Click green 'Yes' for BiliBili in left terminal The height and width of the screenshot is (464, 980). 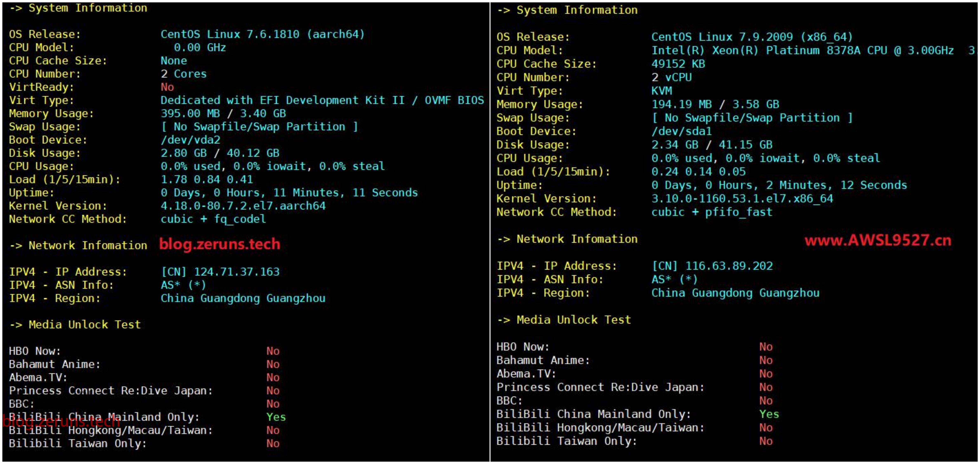point(276,417)
